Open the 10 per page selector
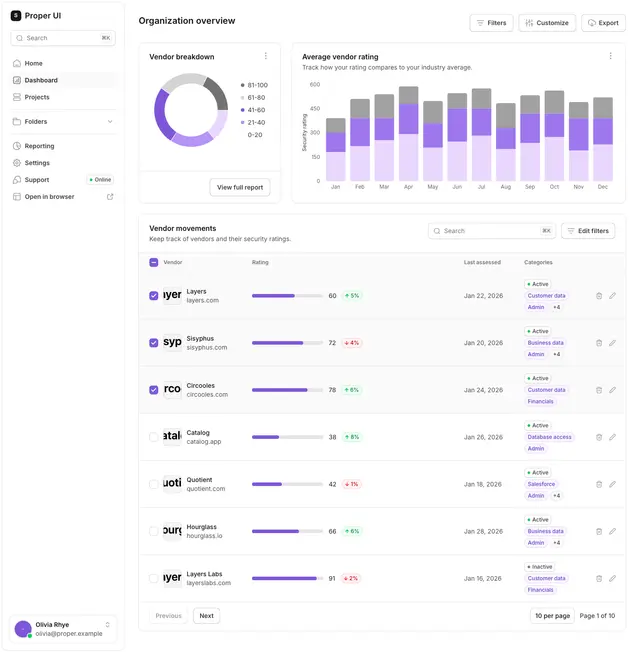This screenshot has height=652, width=640. [x=552, y=616]
